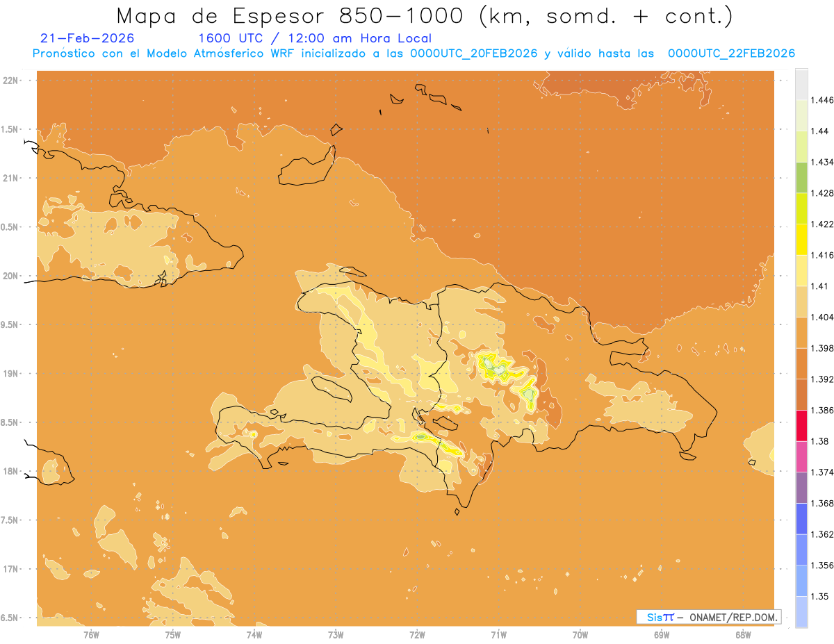Select the pink colorbar segment above 1.374
The height and width of the screenshot is (644, 834).
[801, 456]
